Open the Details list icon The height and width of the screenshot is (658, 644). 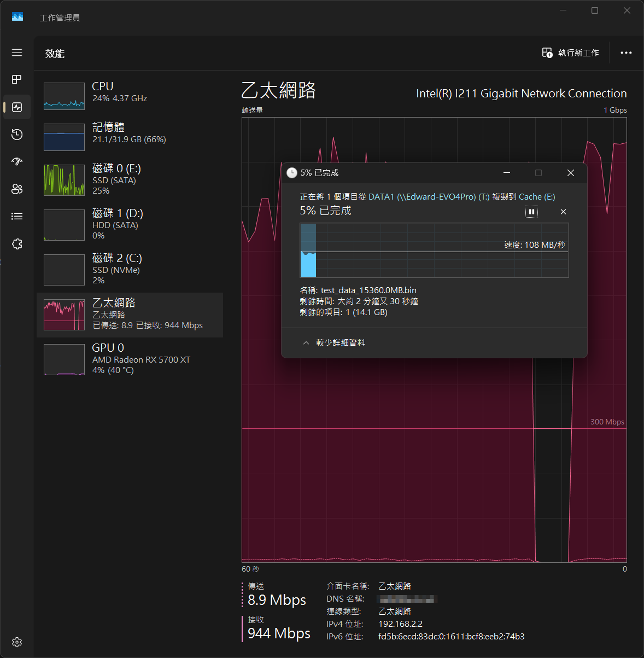coord(17,217)
